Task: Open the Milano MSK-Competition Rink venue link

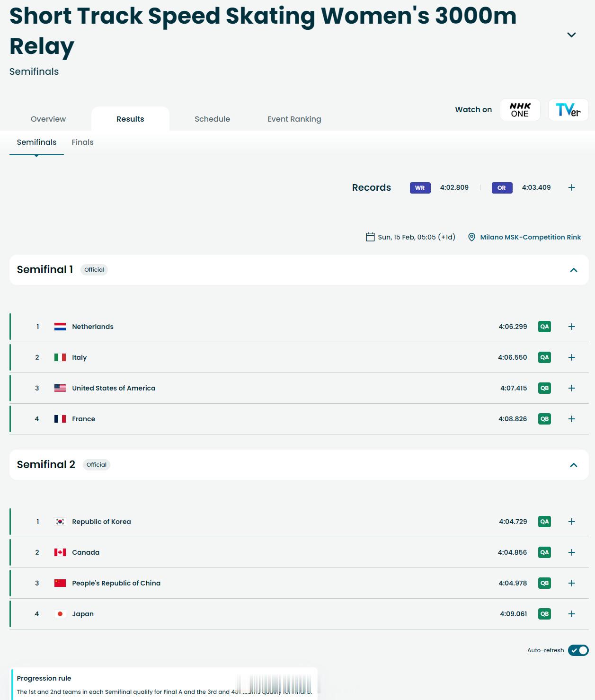Action: coord(530,237)
